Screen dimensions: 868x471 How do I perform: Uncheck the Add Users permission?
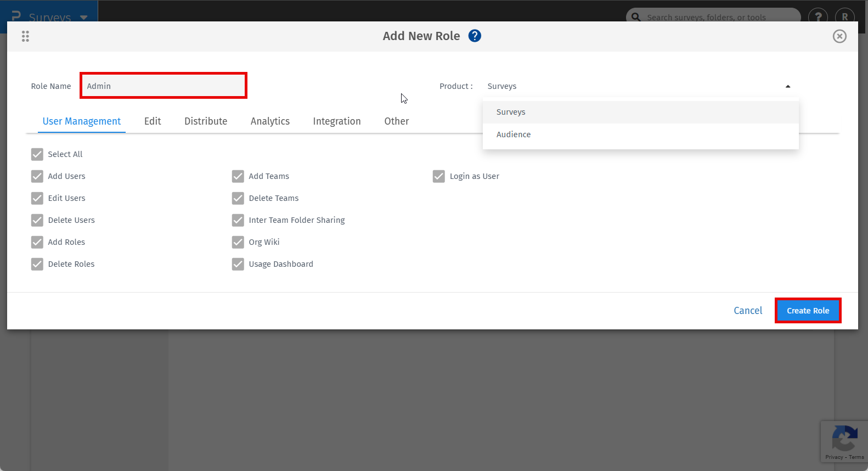(37, 176)
